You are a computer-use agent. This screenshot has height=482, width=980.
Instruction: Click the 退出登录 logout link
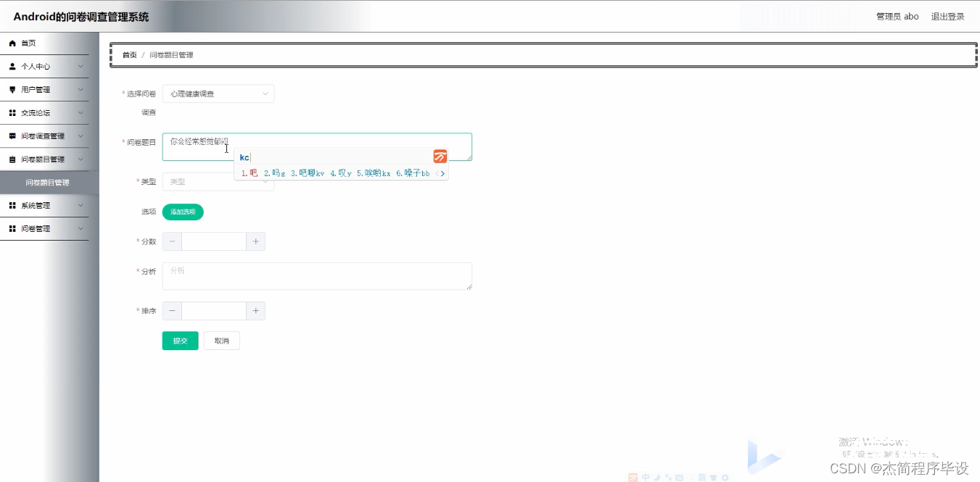pyautogui.click(x=947, y=16)
